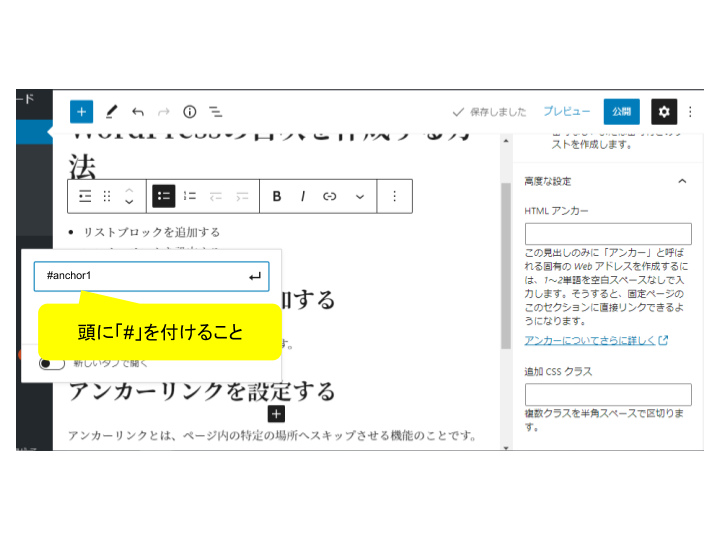This screenshot has height=540, width=720.
Task: Click the link icon in block toolbar
Action: (329, 196)
